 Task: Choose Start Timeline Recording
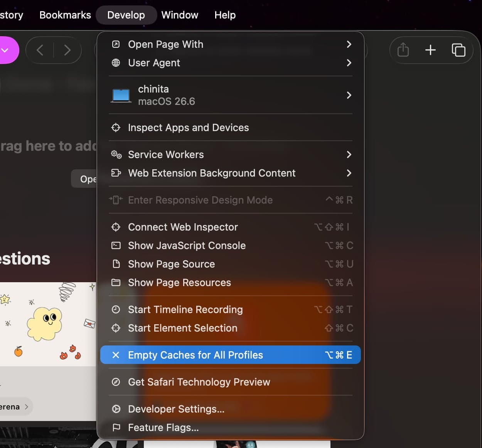pyautogui.click(x=231, y=310)
